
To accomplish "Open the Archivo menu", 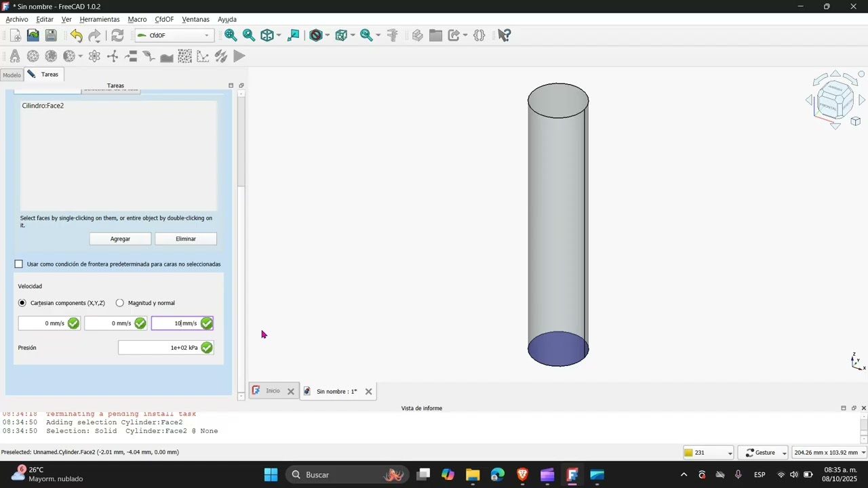I will click(17, 20).
